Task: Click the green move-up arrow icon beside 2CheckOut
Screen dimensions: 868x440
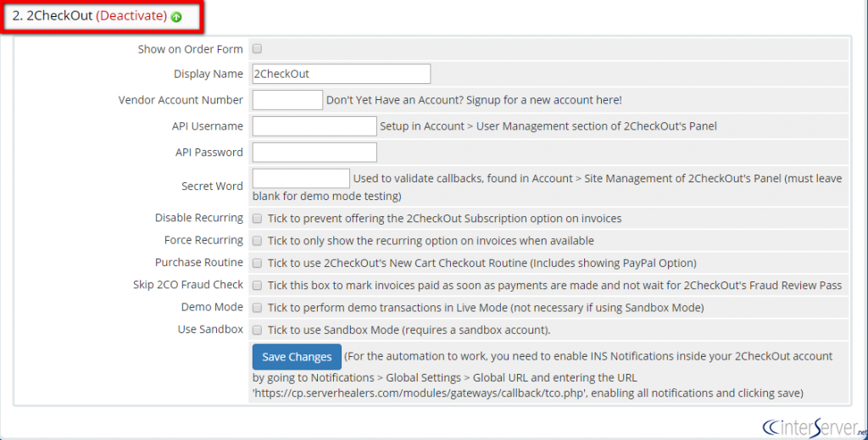Action: coord(176,17)
